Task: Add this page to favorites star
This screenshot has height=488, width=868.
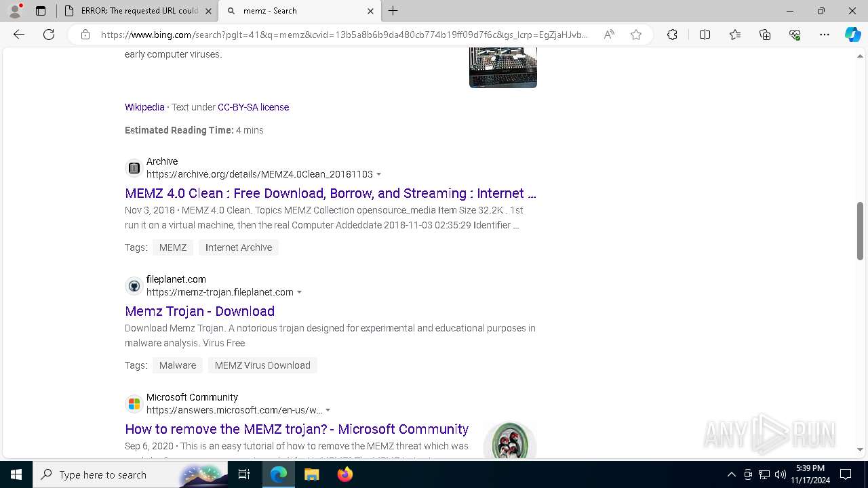Action: pyautogui.click(x=636, y=35)
